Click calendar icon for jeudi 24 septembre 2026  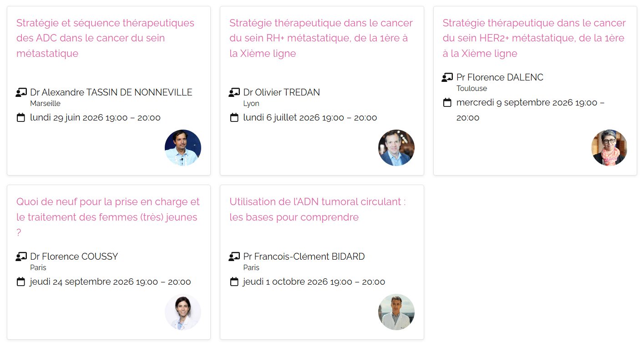tap(21, 282)
